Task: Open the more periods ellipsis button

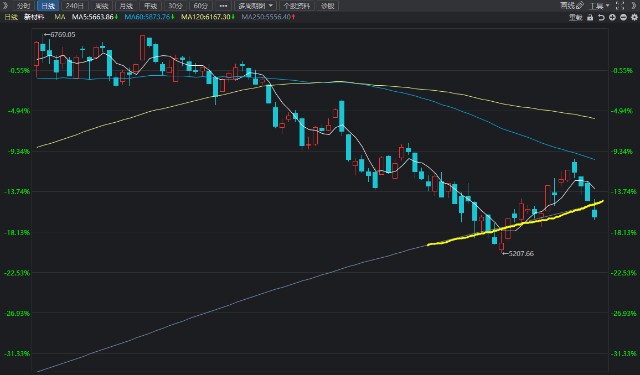Action: coord(223,6)
